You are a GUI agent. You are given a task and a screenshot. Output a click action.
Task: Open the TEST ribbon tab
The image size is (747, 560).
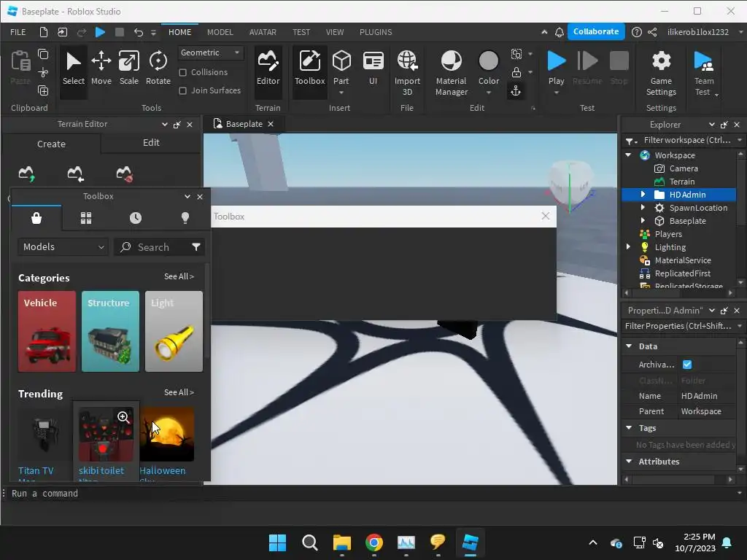pos(301,32)
